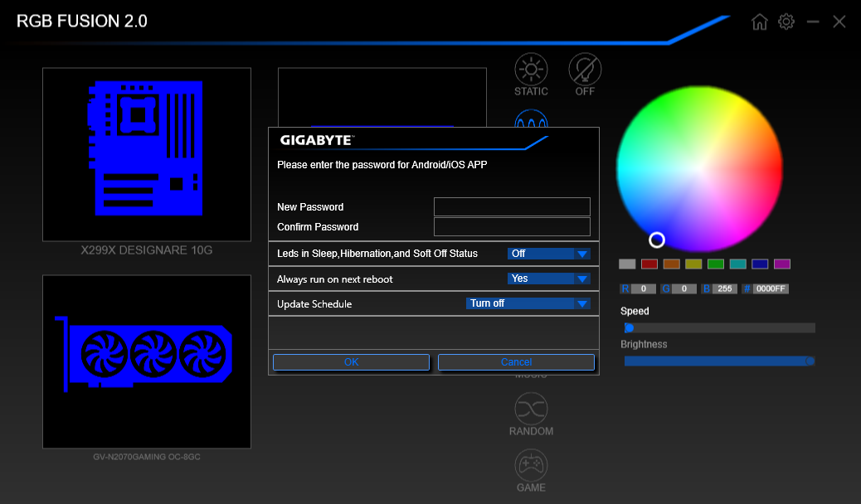Click the New Password input field
The width and height of the screenshot is (861, 504).
point(512,207)
